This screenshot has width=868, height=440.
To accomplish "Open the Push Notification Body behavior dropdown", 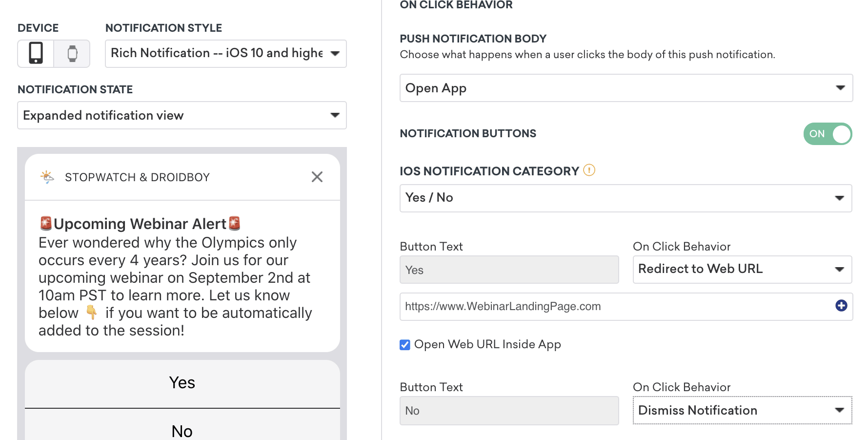I will pyautogui.click(x=626, y=88).
